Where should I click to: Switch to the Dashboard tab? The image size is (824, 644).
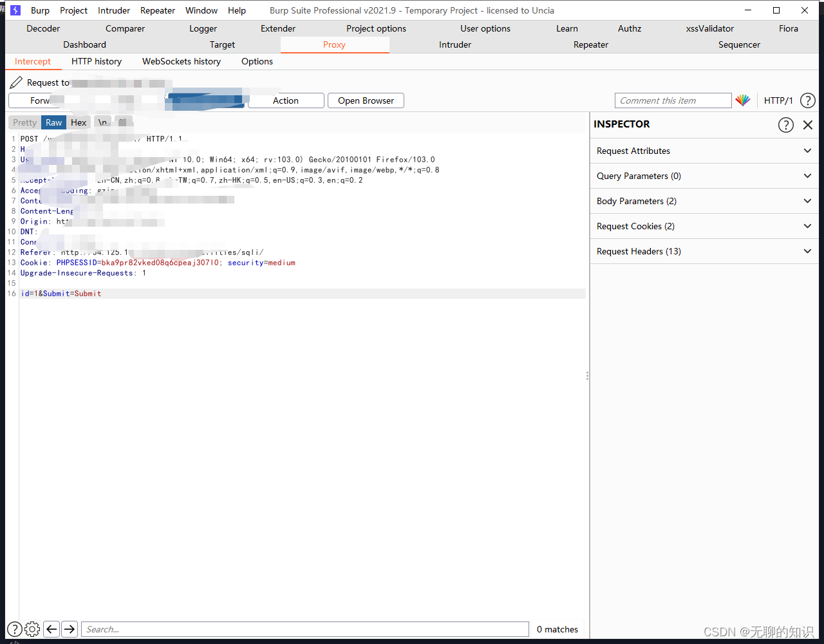[85, 44]
